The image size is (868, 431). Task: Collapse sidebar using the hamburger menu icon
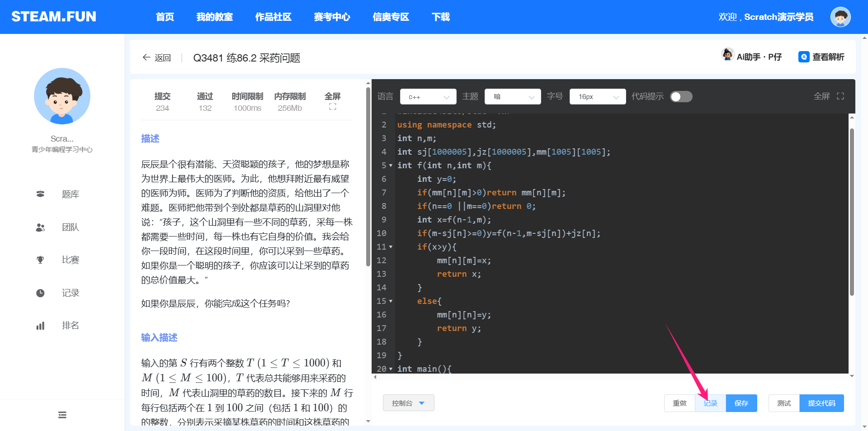click(x=62, y=415)
